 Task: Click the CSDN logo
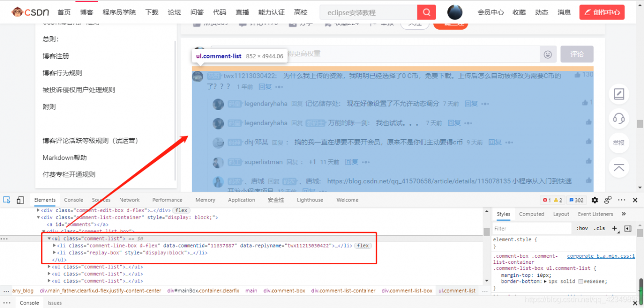30,12
